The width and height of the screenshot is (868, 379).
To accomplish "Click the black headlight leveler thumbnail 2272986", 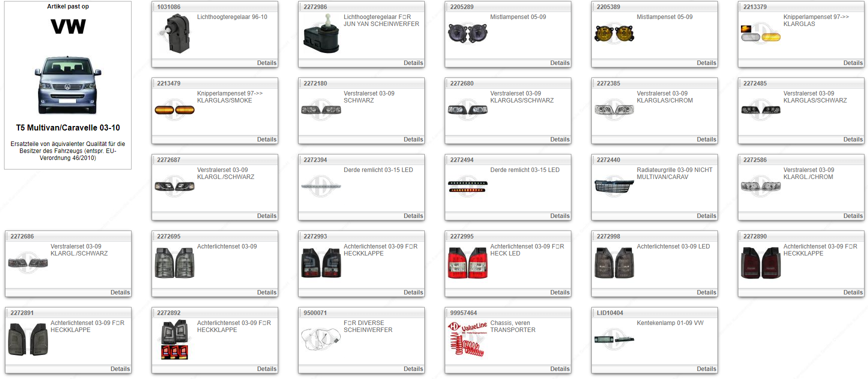I will point(321,34).
